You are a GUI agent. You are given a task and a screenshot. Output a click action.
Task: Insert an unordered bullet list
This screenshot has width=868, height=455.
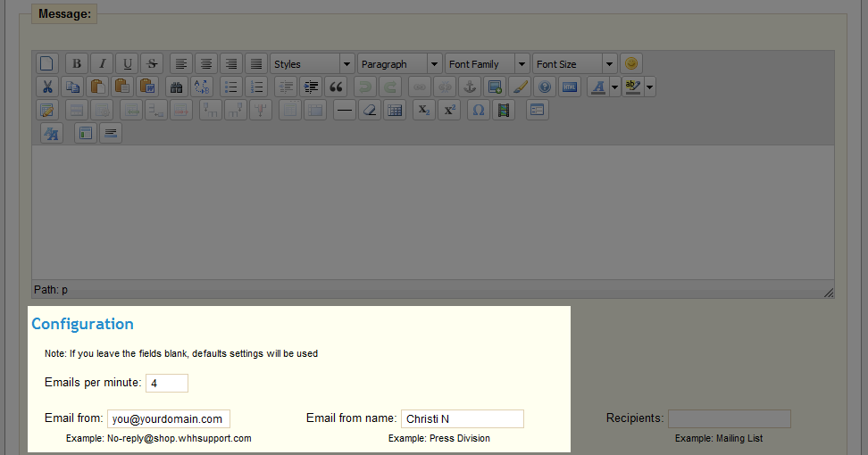(231, 87)
